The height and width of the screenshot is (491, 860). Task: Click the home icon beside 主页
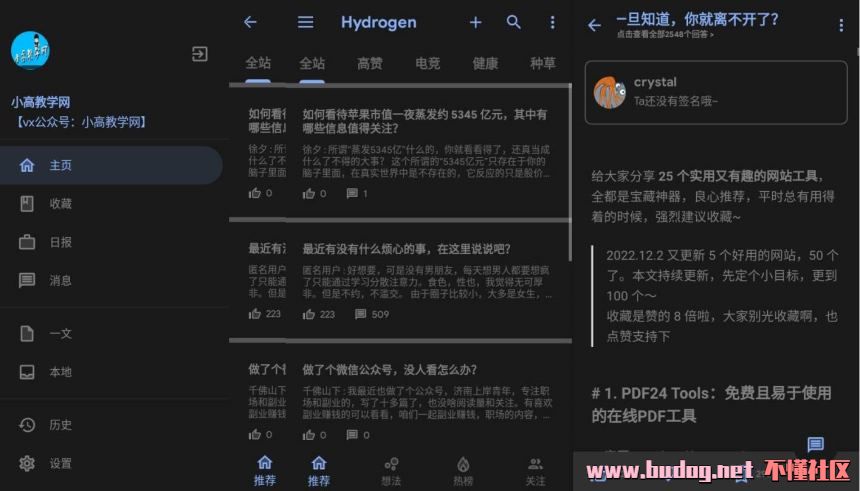tap(27, 165)
